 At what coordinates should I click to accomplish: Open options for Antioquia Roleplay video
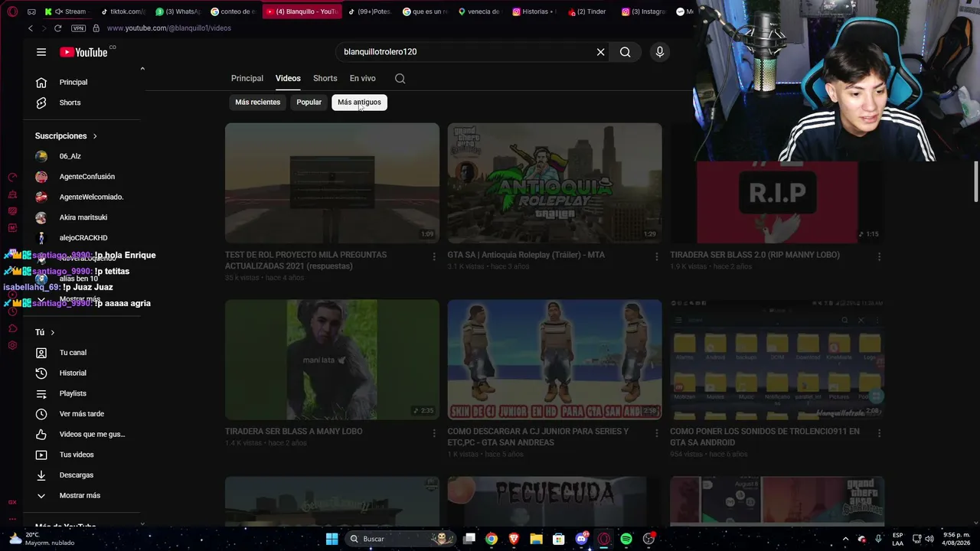[x=656, y=256]
